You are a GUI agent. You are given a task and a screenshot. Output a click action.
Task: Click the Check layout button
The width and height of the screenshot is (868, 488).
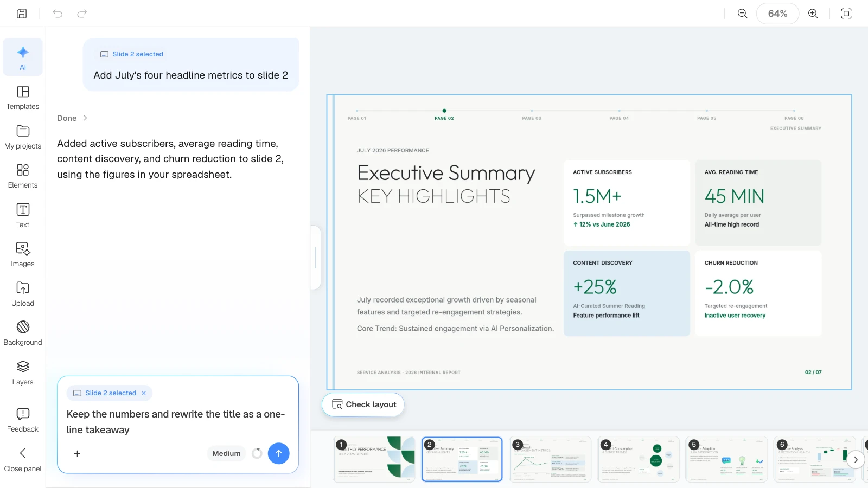[x=363, y=404]
